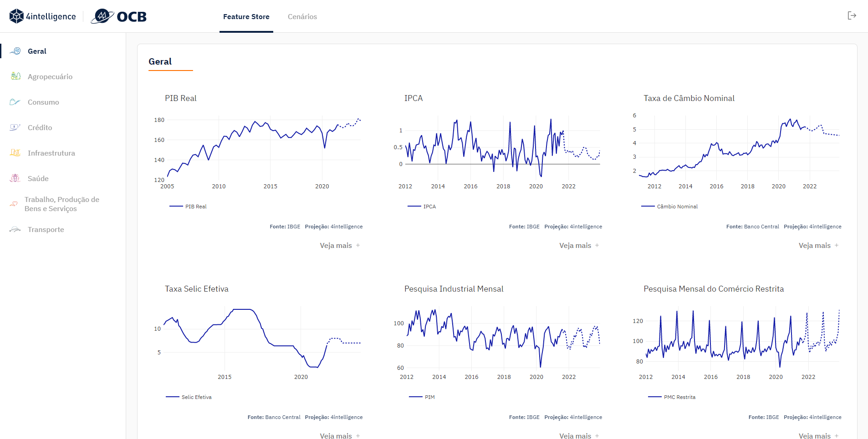The width and height of the screenshot is (868, 439).
Task: Open the Infraestrutura sidebar icon
Action: [x=15, y=153]
